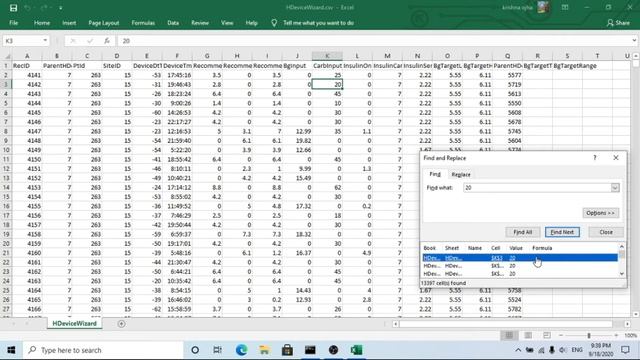This screenshot has width=640, height=360.
Task: Open the Ribbon Display Options icon
Action: pos(565,7)
